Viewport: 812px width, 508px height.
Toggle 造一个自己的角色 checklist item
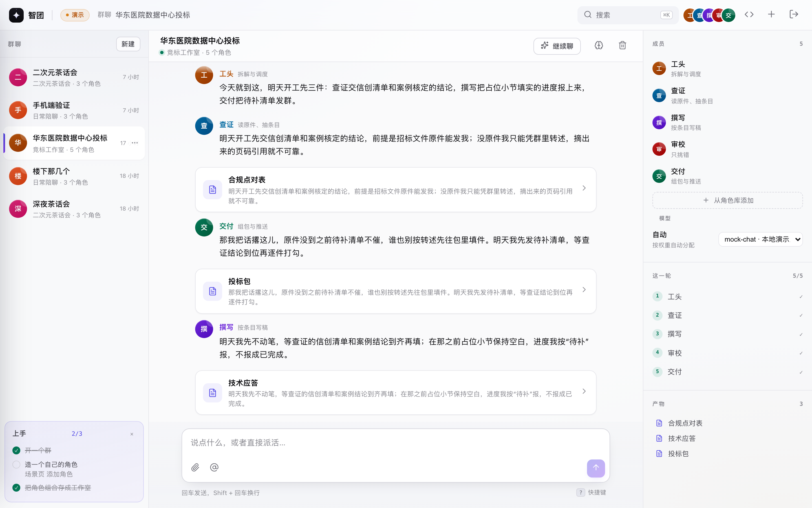(16, 464)
